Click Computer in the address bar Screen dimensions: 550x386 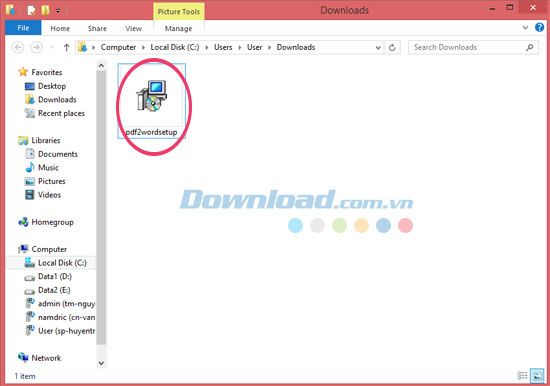118,47
